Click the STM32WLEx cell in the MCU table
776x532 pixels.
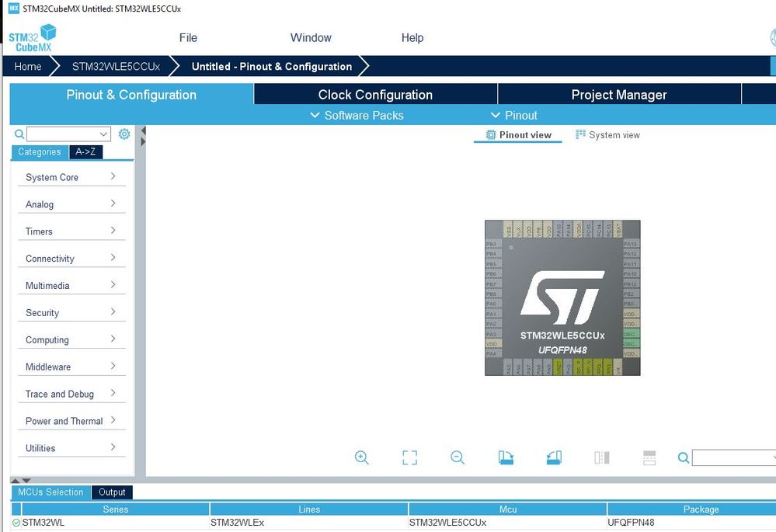coord(309,523)
